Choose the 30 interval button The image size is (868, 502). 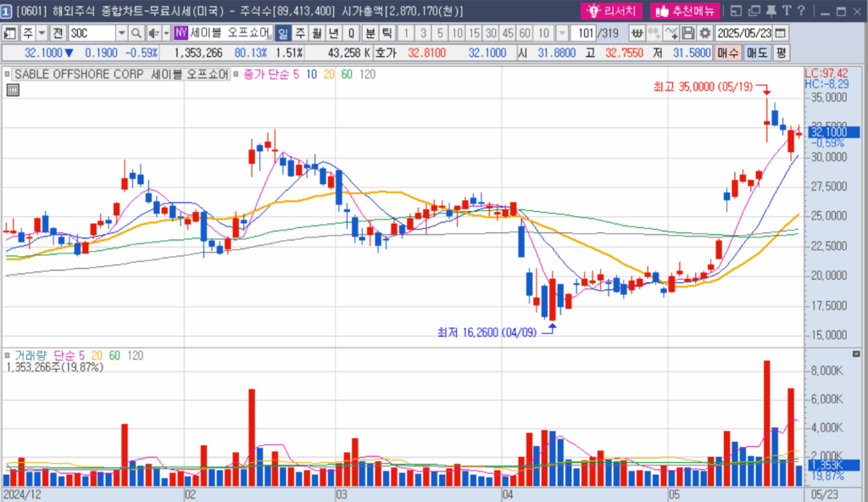491,33
